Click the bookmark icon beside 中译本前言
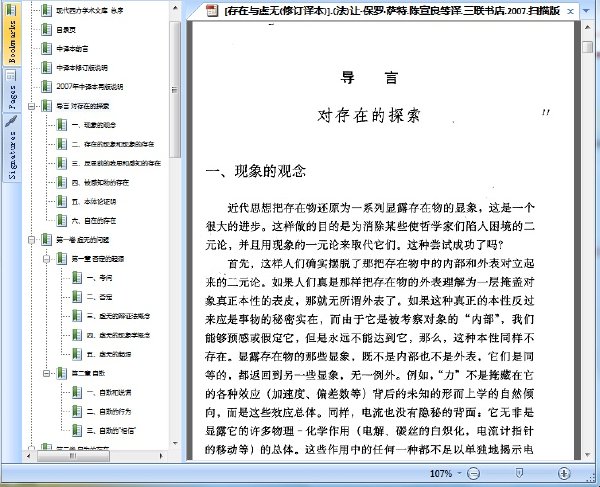600x487 pixels. (46, 49)
